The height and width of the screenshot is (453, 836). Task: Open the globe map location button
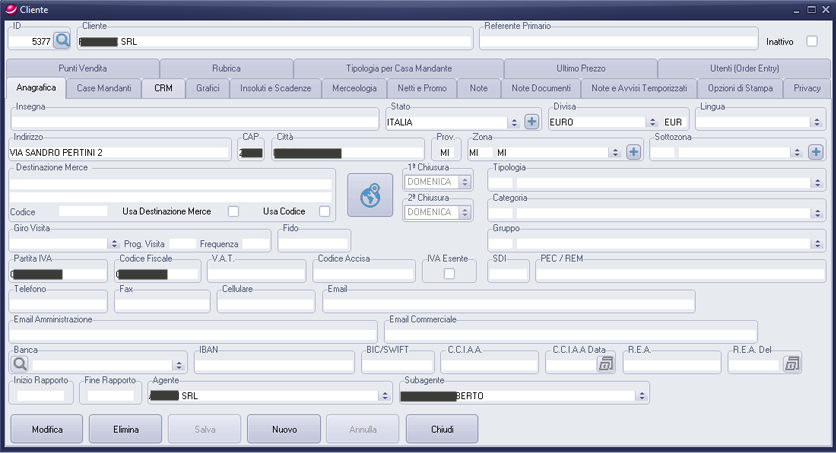click(370, 195)
